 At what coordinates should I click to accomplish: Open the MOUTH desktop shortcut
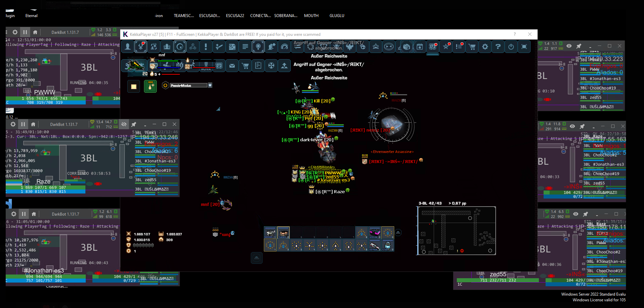(311, 16)
